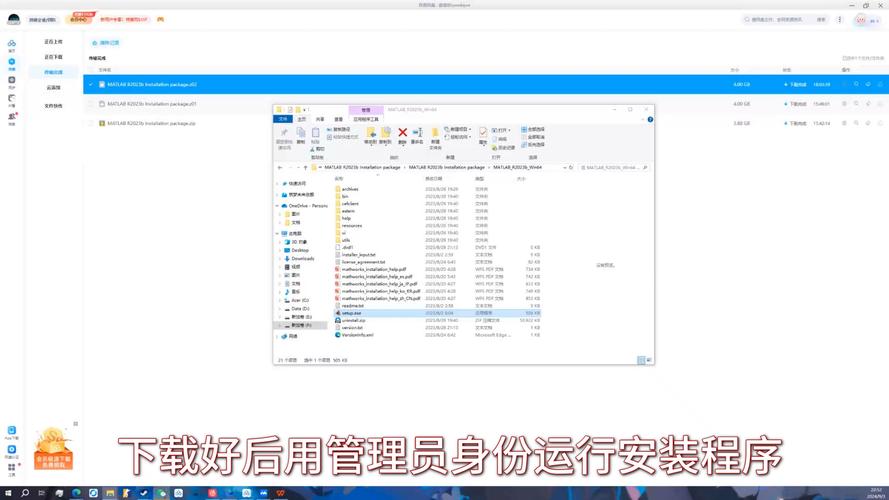Click the Copy icon in Explorer ribbon

click(x=301, y=135)
